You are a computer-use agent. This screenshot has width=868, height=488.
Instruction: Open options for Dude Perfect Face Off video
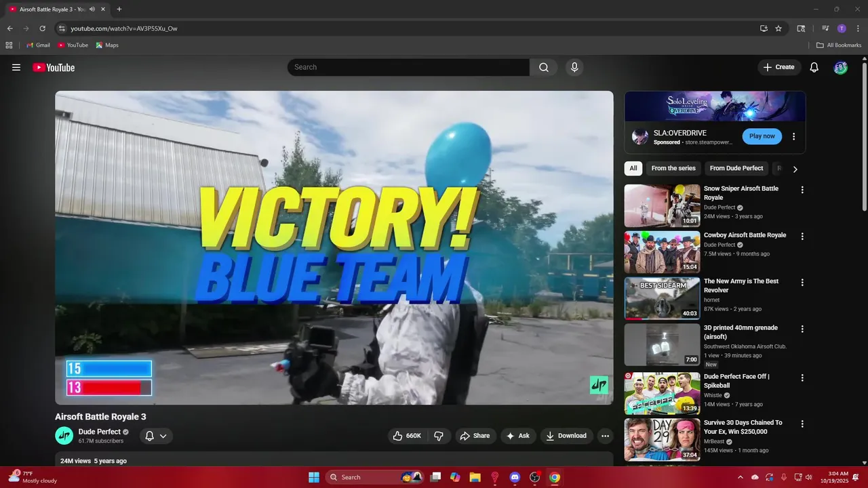tap(802, 378)
